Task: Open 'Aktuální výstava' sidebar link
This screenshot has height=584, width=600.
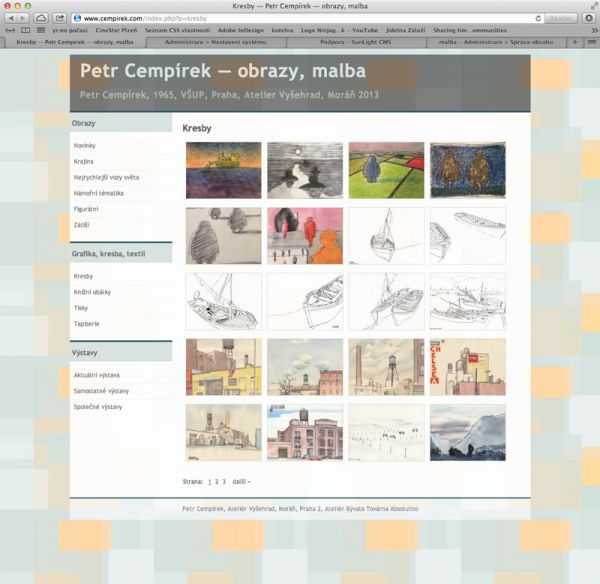Action: point(97,375)
